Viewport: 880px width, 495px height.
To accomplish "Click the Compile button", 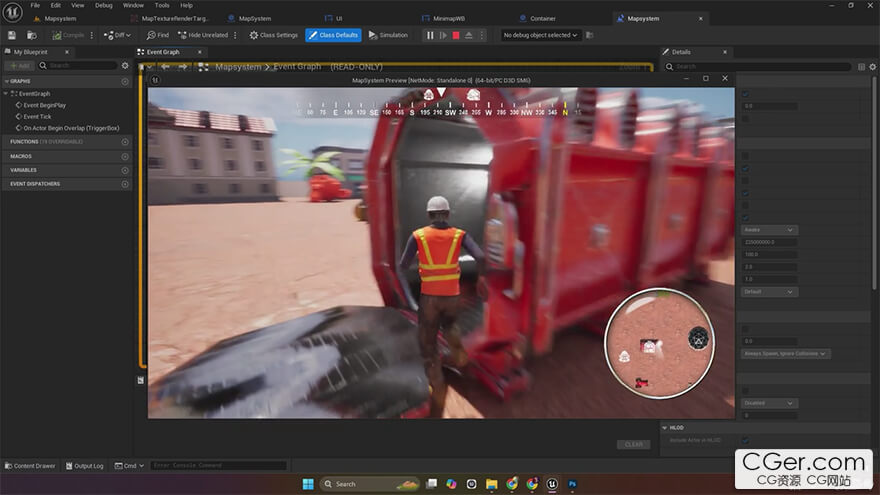I will (68, 35).
